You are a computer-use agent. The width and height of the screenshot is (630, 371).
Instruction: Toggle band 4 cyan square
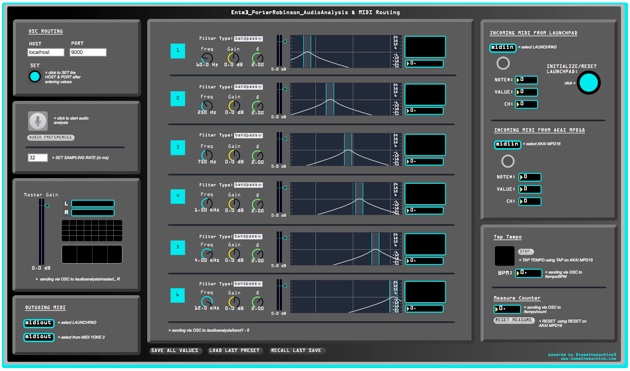(x=178, y=197)
